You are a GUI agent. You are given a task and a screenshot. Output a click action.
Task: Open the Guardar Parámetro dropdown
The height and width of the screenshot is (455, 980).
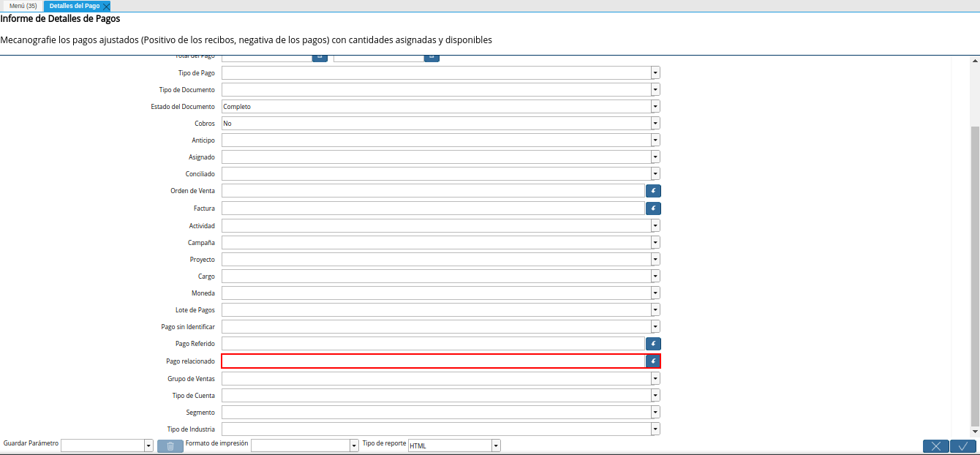point(148,446)
